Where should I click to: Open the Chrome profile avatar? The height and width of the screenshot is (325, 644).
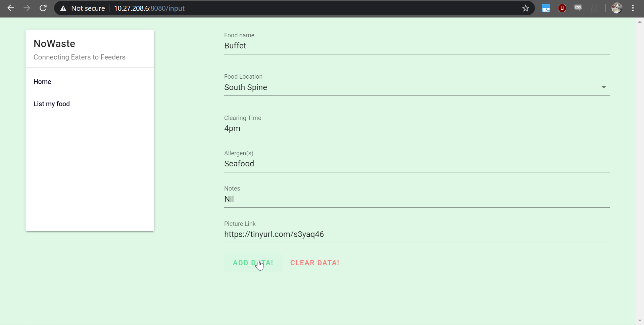(x=617, y=8)
